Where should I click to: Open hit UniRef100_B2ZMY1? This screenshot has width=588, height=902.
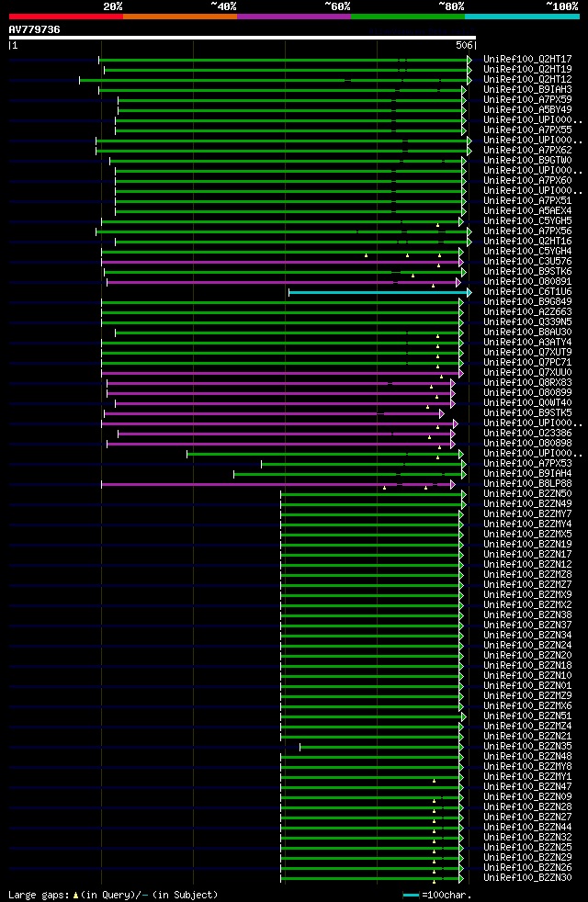(x=527, y=776)
